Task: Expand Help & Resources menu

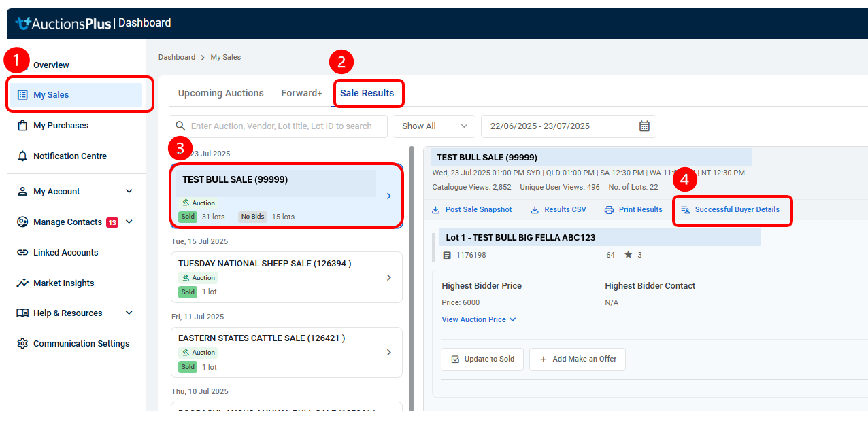Action: tap(75, 313)
